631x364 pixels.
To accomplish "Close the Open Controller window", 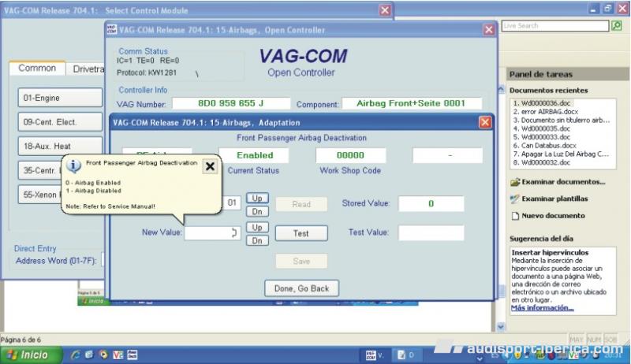I will pos(488,30).
